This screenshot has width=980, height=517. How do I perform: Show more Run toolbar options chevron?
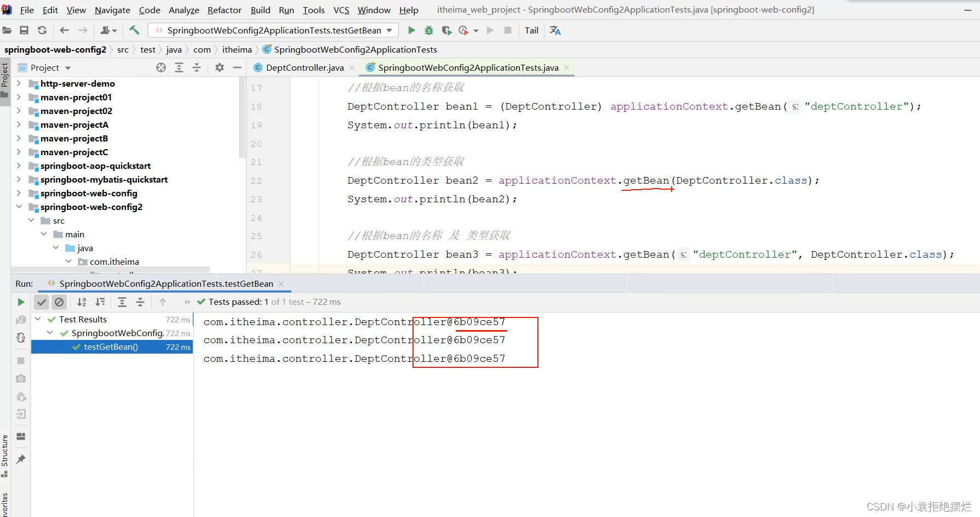click(x=187, y=302)
